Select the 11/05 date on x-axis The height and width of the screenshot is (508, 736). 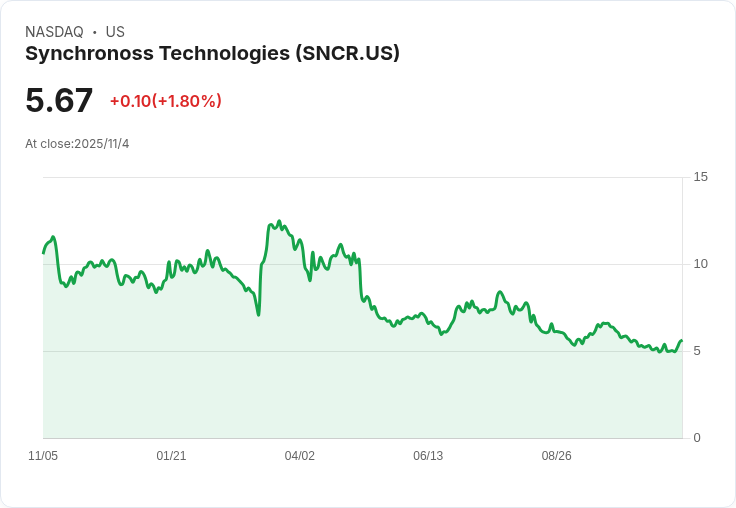43,456
